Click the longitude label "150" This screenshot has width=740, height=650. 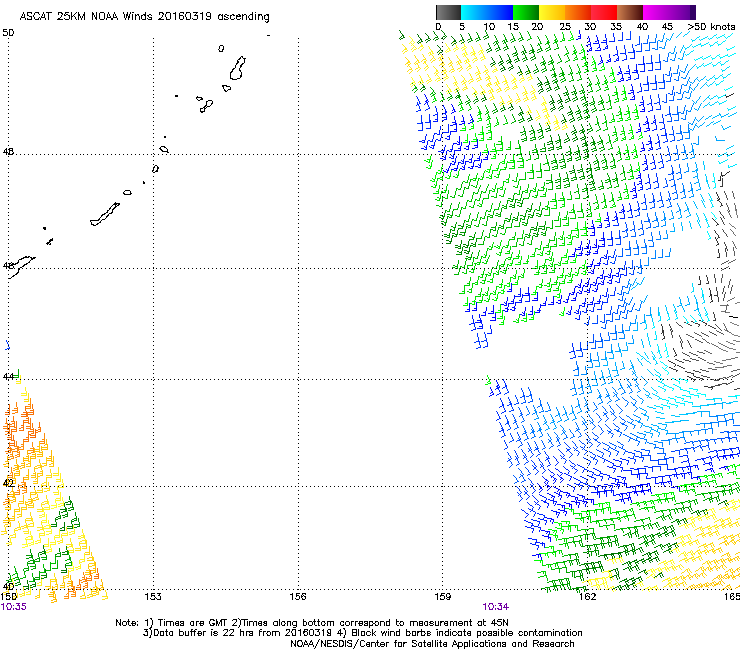point(9,597)
